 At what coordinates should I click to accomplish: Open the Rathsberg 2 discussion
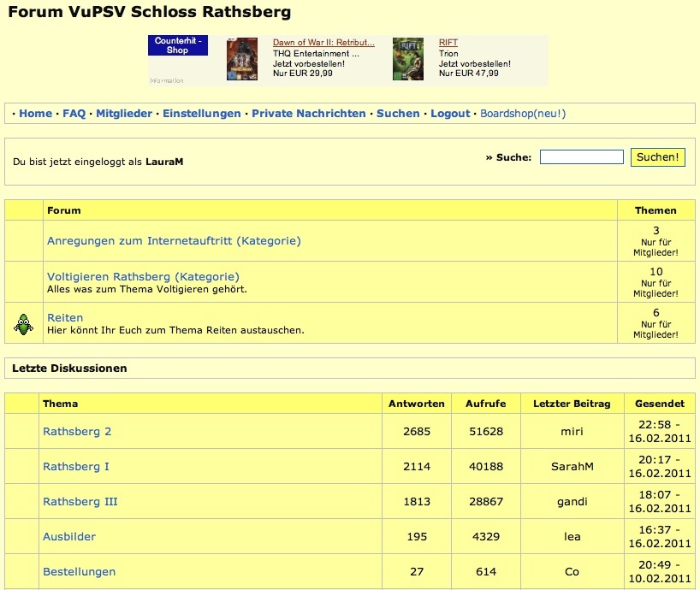click(x=77, y=431)
